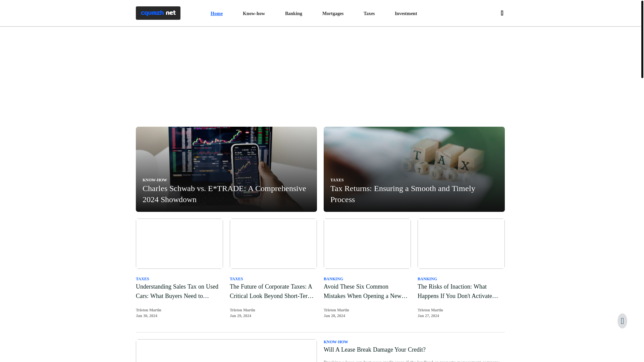Open Will A Lease Break Damage Your Credit
The width and height of the screenshot is (644, 362).
click(375, 350)
